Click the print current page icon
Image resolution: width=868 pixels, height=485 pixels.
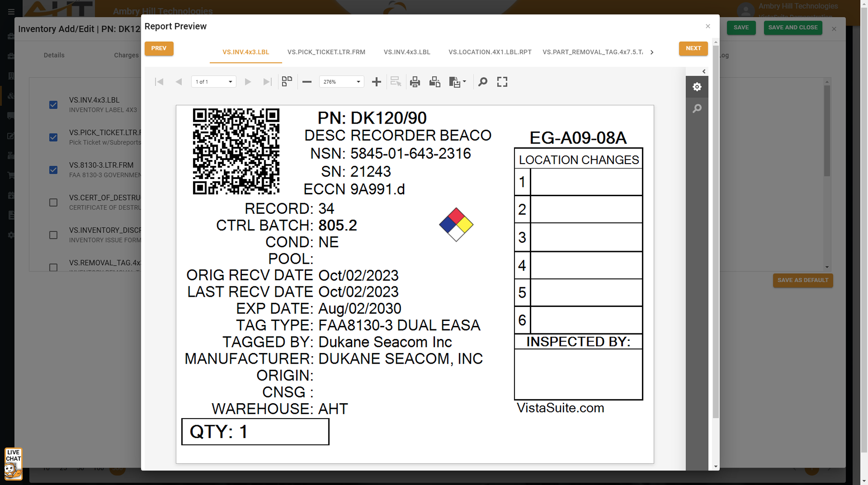point(434,82)
